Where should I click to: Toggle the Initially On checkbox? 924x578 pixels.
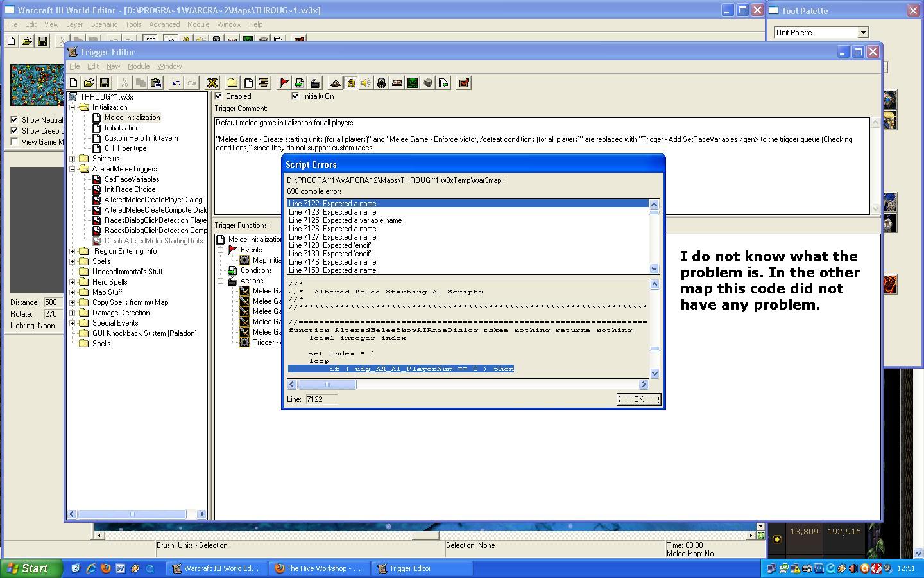[x=295, y=96]
